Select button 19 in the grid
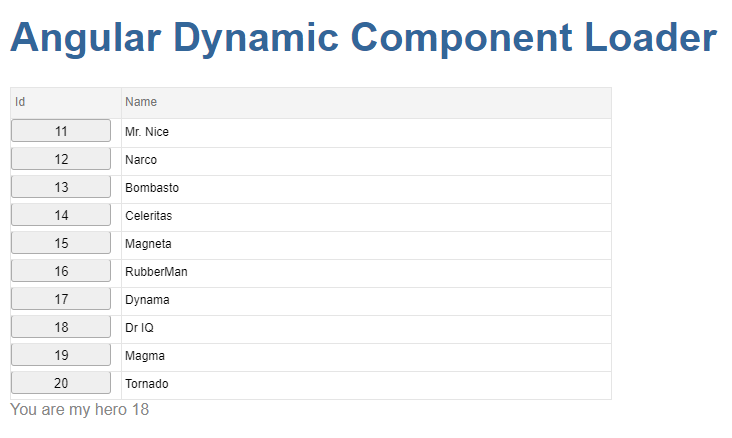732x438 pixels. (x=61, y=355)
